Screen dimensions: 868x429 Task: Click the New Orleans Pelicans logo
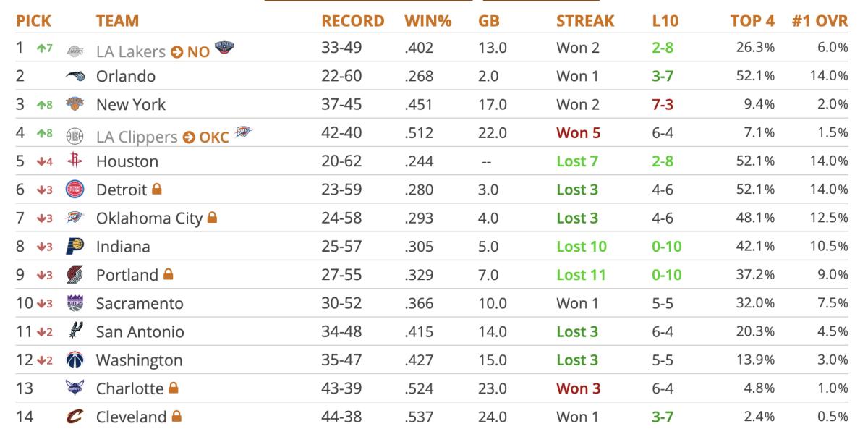coord(225,48)
